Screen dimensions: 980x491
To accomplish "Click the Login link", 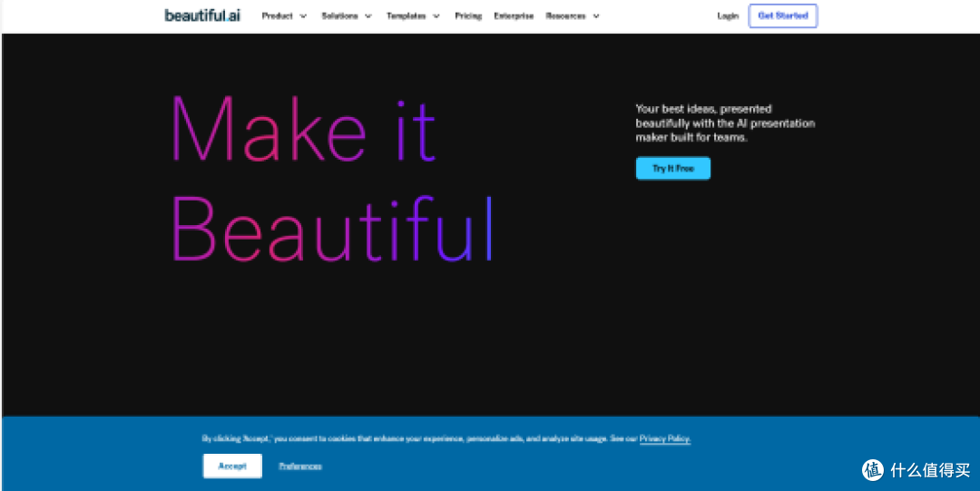I will pos(728,16).
